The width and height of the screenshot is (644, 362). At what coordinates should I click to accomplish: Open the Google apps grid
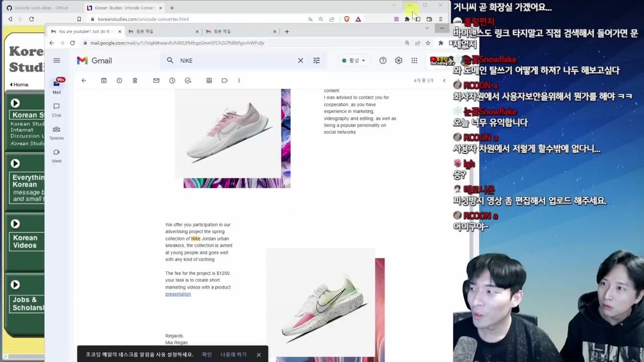414,60
